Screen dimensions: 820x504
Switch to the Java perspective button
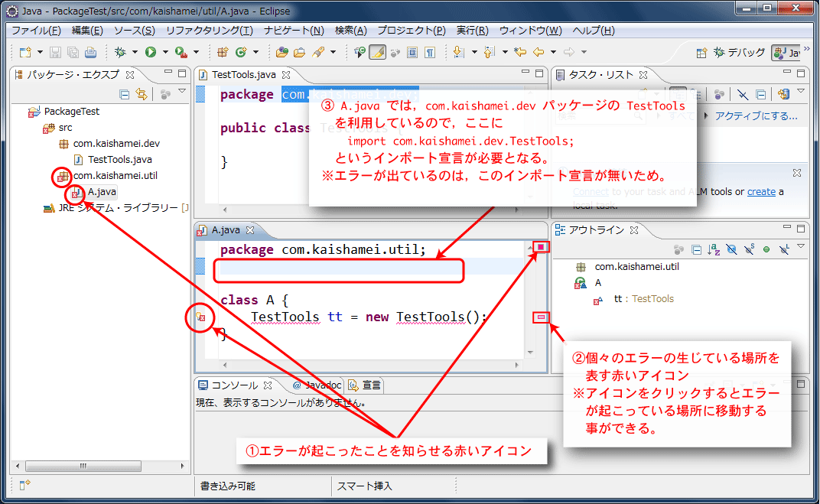[788, 53]
